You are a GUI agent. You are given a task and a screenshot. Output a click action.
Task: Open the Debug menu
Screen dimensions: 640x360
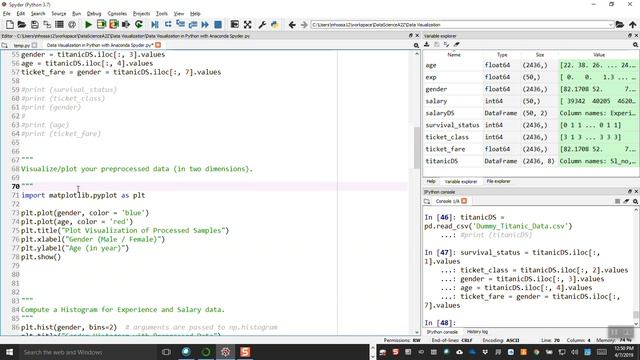(x=94, y=13)
